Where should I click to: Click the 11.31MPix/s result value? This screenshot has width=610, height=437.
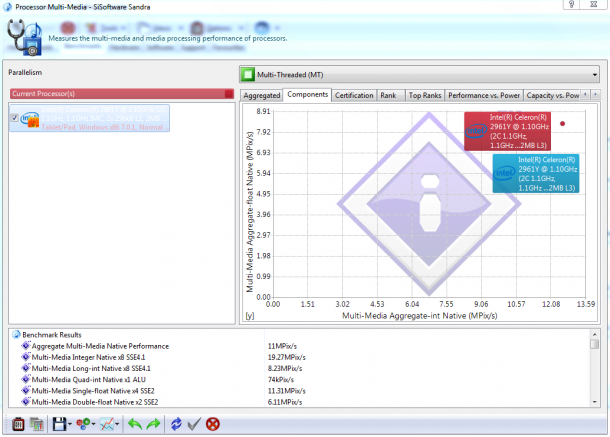[x=287, y=391]
